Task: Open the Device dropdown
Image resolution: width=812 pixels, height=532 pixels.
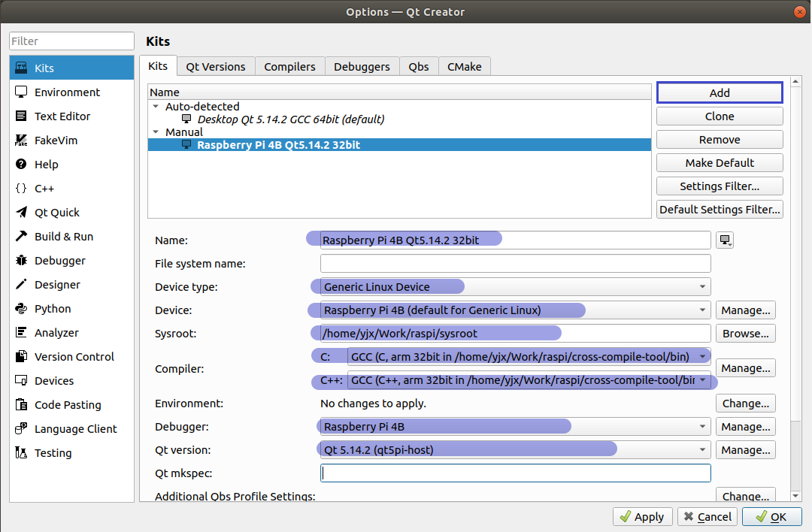Action: pos(515,310)
